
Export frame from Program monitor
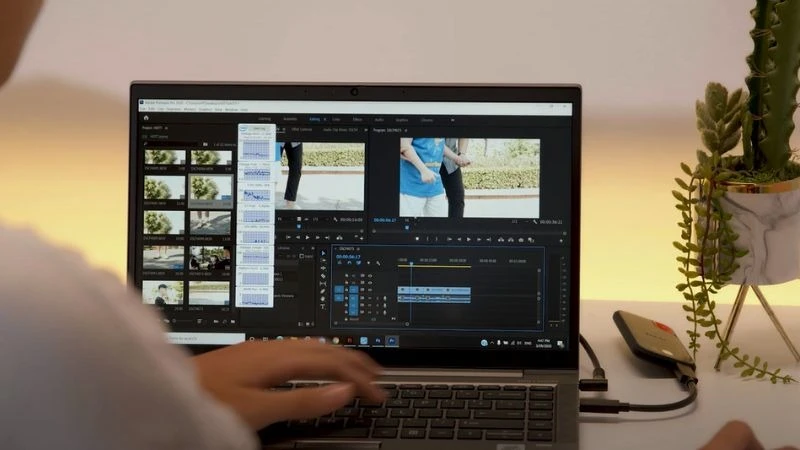tap(521, 239)
